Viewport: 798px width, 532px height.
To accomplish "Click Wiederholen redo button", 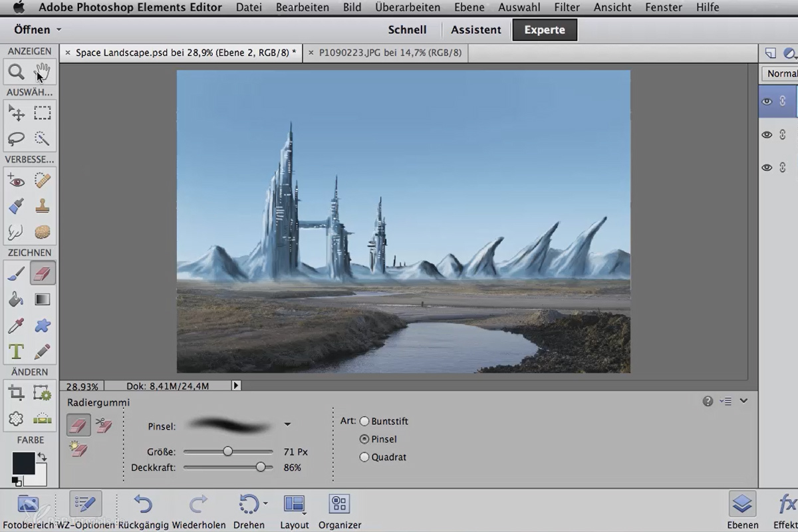I will click(x=199, y=511).
